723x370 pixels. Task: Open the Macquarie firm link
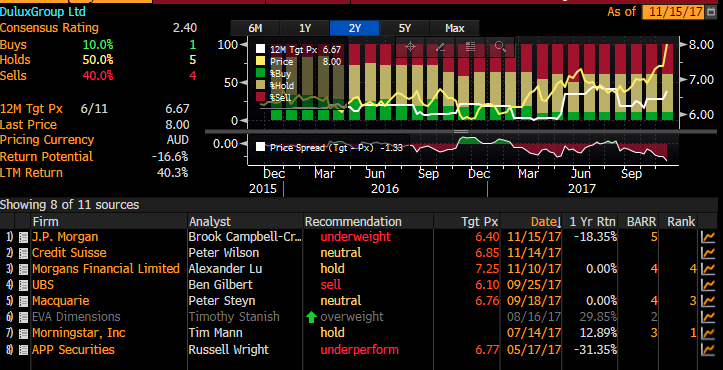point(60,301)
